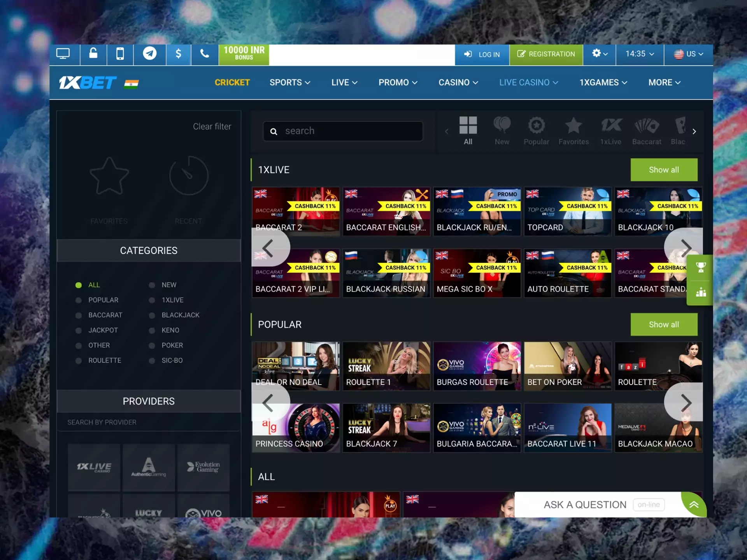747x560 pixels.
Task: Click ASK A QUESTION chat bar
Action: point(598,505)
